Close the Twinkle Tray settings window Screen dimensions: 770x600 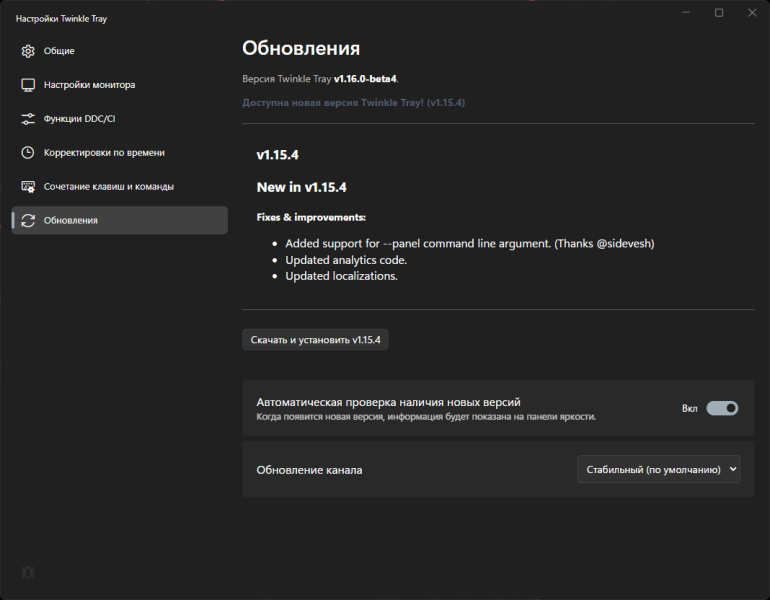pyautogui.click(x=752, y=13)
